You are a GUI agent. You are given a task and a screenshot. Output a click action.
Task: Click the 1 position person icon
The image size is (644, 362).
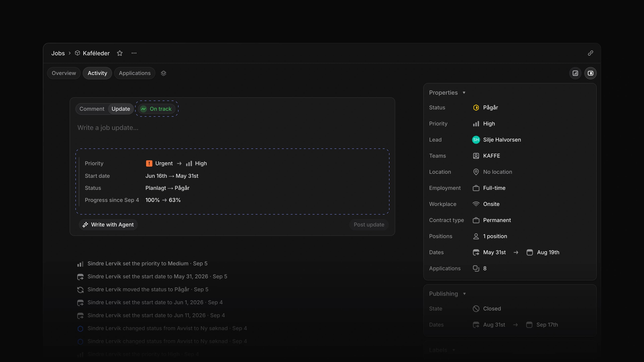(476, 236)
